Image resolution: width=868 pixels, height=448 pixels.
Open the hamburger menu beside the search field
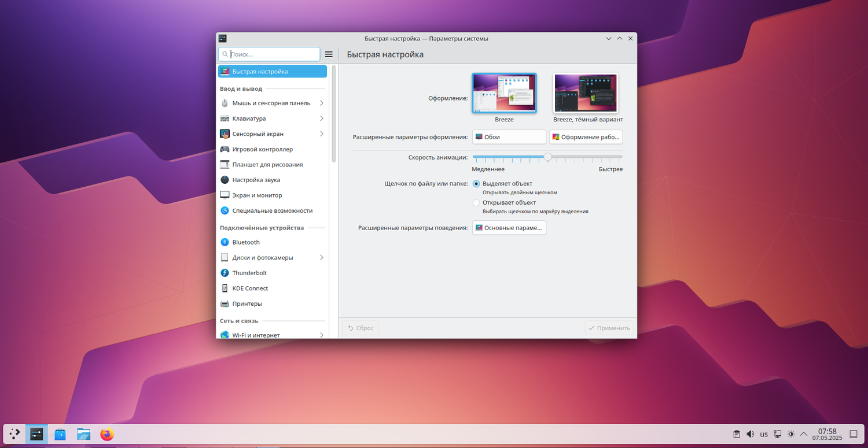tap(329, 54)
